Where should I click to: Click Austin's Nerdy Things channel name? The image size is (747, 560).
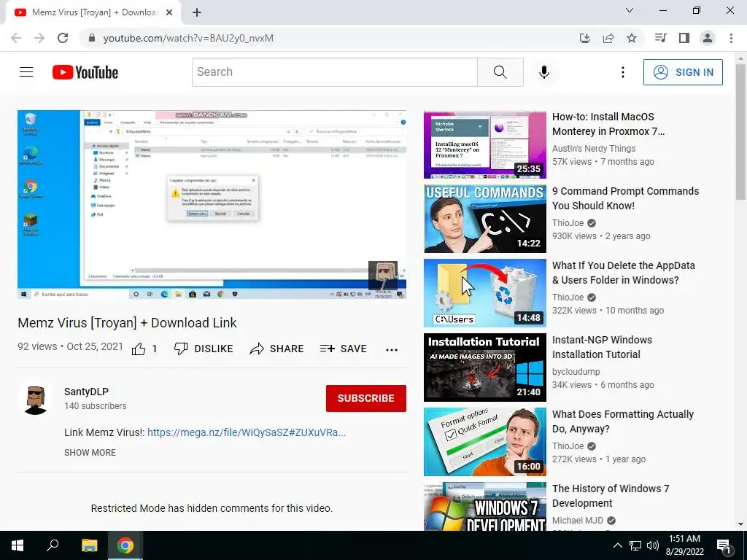tap(594, 149)
